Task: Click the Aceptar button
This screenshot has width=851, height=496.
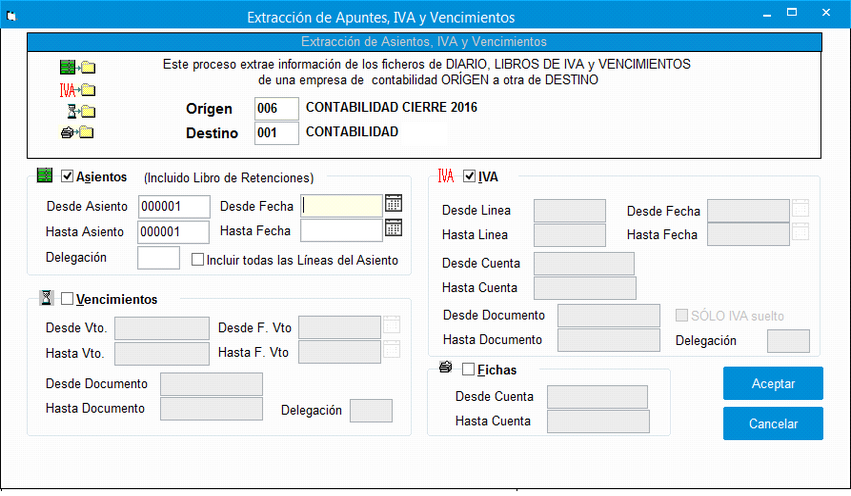Action: 773,384
